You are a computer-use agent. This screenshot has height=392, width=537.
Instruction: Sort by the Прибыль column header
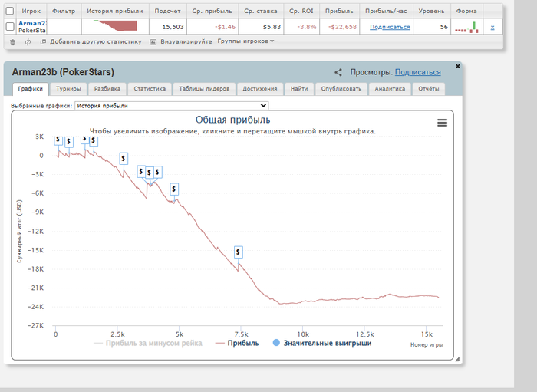coord(339,11)
